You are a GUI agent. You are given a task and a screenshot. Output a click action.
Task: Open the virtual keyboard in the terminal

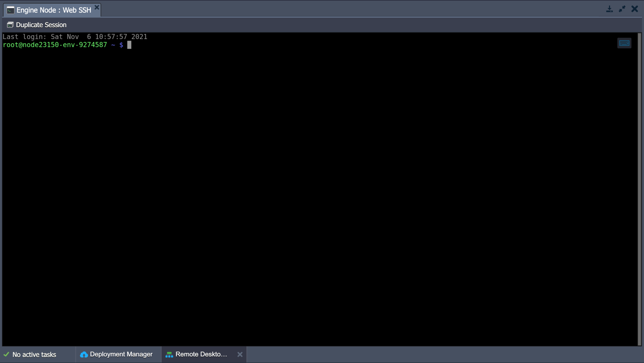tap(624, 43)
